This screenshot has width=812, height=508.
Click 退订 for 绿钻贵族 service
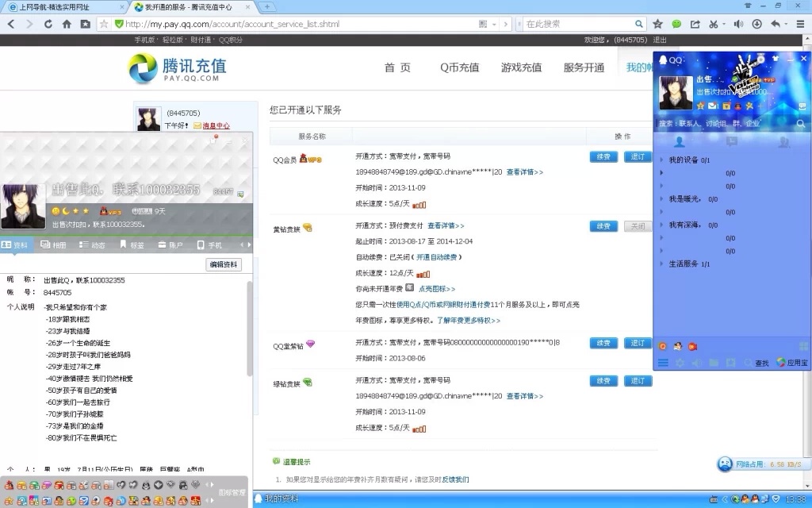(638, 381)
